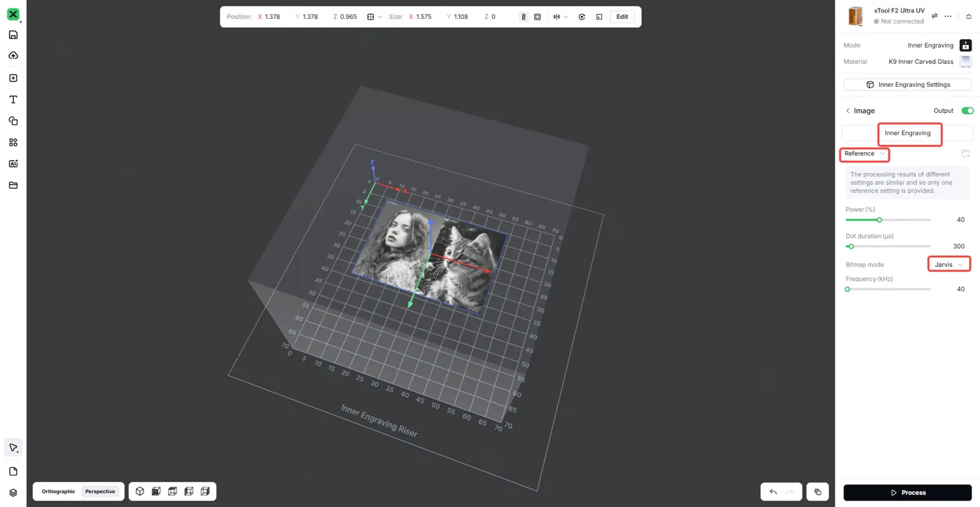The image size is (980, 507).
Task: Open the shapes tool
Action: click(13, 121)
